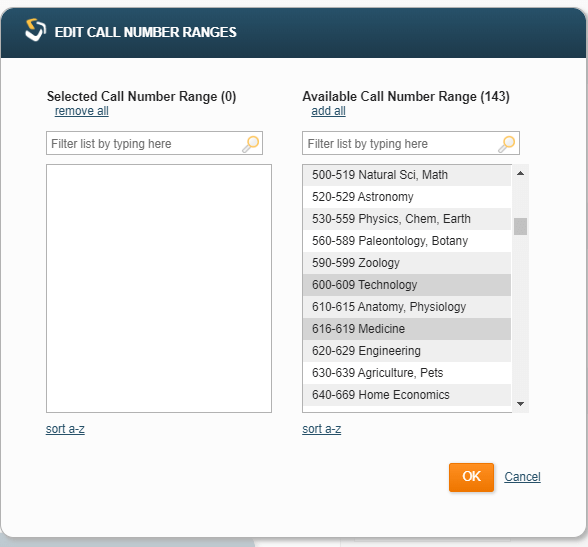Viewport: 588px width, 547px height.
Task: Select 520-529 Astronomy in the list
Action: pyautogui.click(x=407, y=197)
